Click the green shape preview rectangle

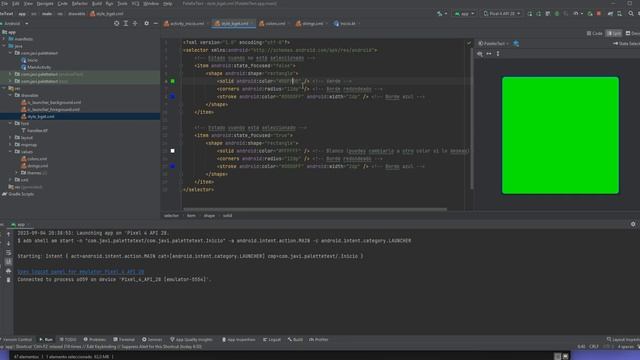pyautogui.click(x=560, y=135)
